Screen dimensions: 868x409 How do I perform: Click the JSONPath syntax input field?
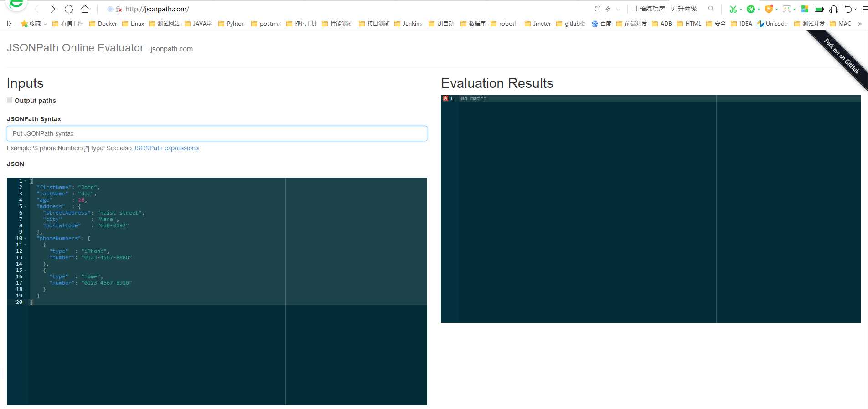coord(217,133)
